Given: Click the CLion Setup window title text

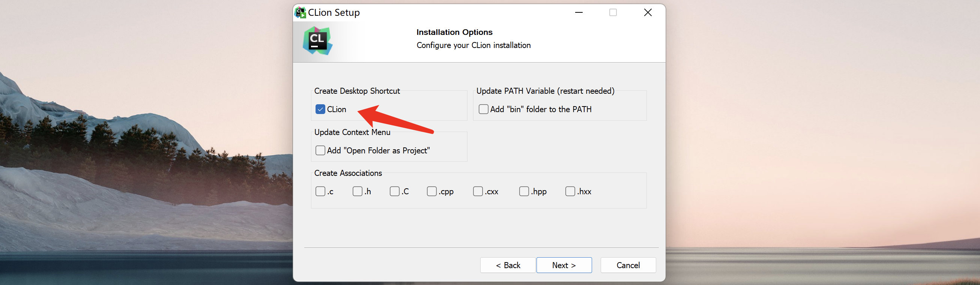Looking at the screenshot, I should (334, 12).
